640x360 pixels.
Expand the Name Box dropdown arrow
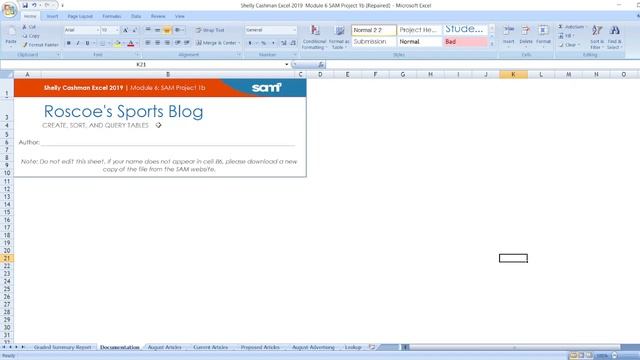(287, 64)
